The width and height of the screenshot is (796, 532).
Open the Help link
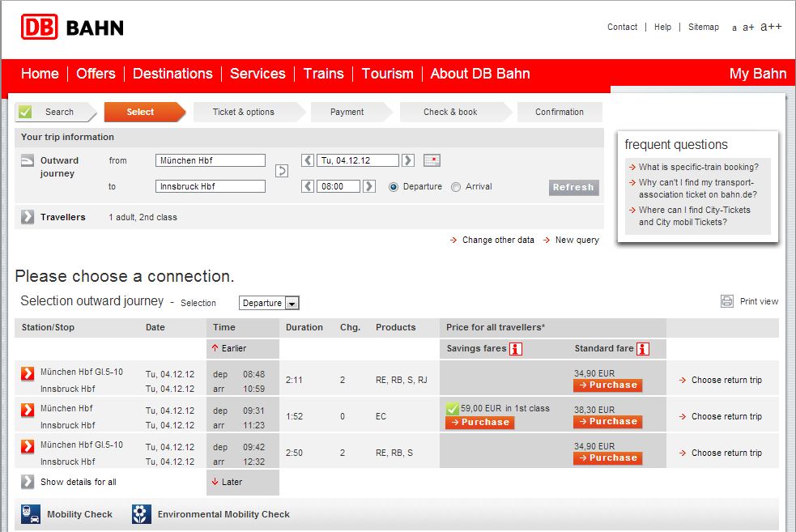pos(662,27)
